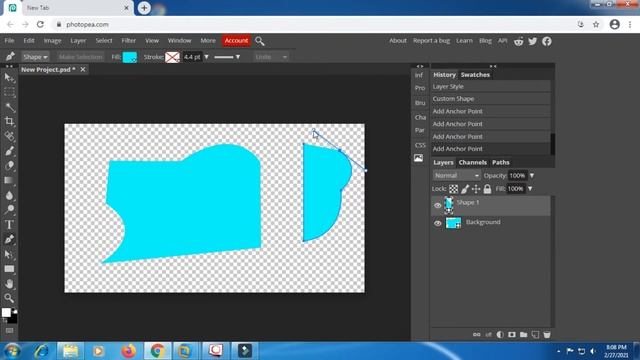Click the delete layer trash icon
The height and width of the screenshot is (360, 640).
coord(547,335)
